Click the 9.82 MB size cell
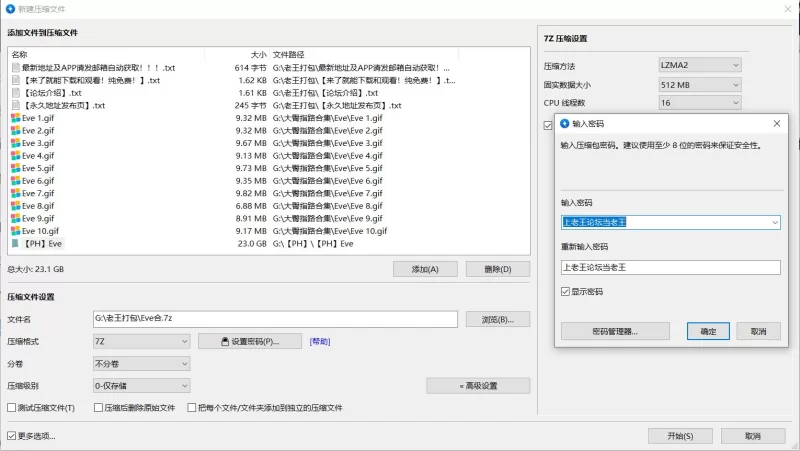 tap(251, 193)
